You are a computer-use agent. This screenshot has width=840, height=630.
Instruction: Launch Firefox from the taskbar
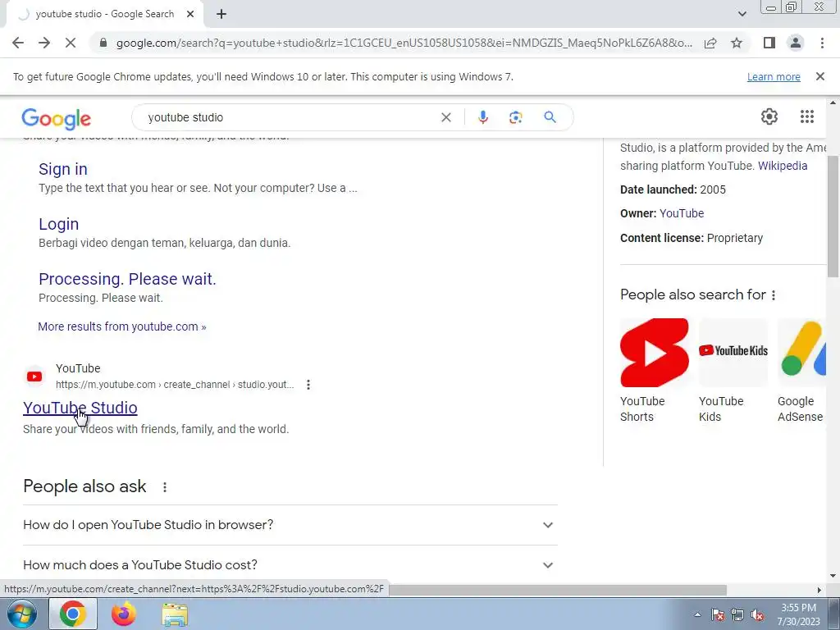(x=124, y=614)
